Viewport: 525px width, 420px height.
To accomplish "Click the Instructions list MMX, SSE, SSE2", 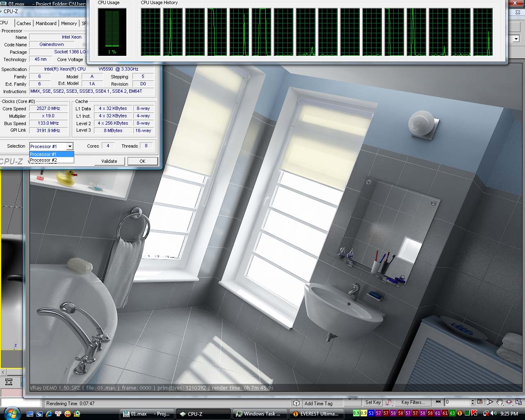I will pyautogui.click(x=92, y=91).
